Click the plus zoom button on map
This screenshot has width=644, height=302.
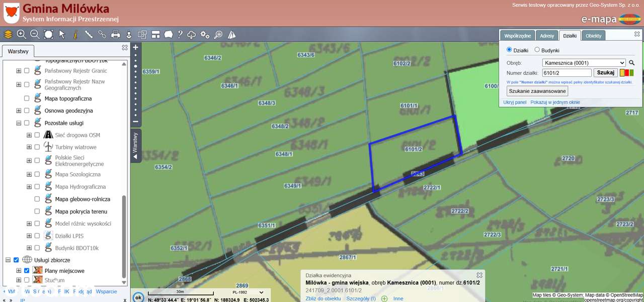click(135, 47)
